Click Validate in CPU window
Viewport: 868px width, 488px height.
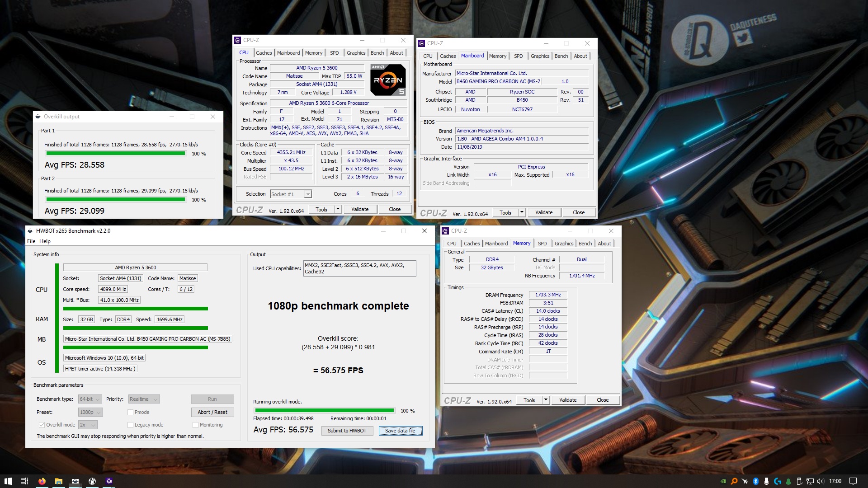(360, 209)
